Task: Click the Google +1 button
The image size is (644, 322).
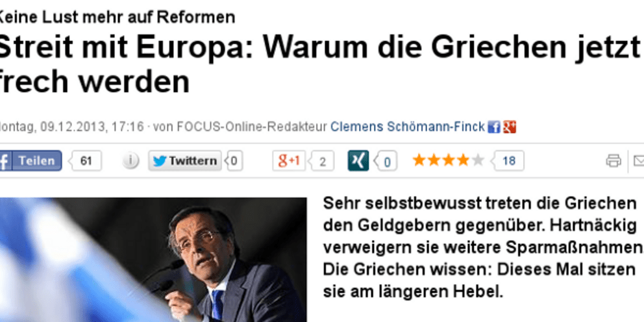Action: click(289, 160)
